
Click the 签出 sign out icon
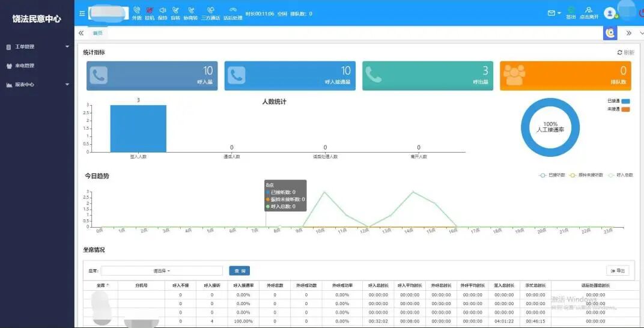pos(571,10)
